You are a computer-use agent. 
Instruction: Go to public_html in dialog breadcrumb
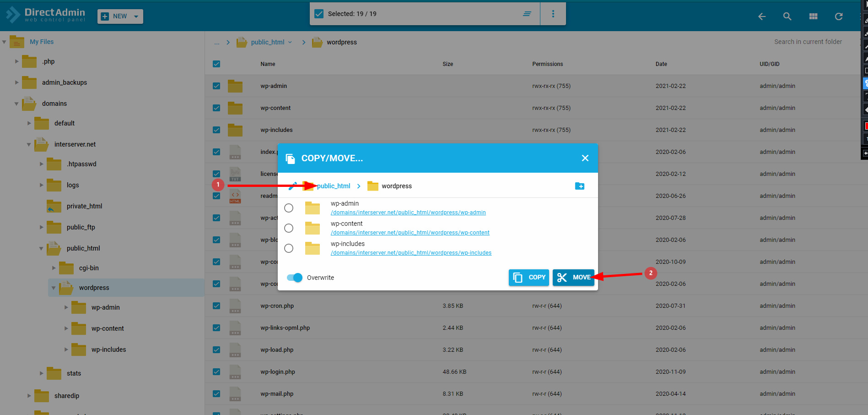pyautogui.click(x=334, y=186)
